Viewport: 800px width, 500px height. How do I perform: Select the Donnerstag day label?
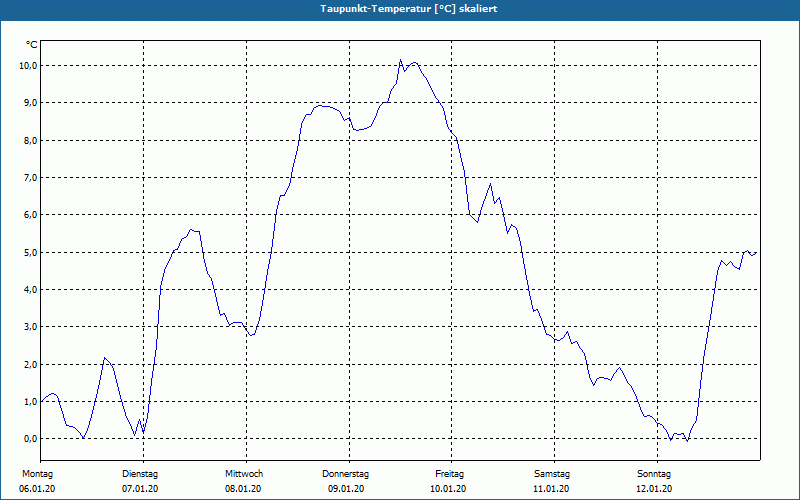point(345,474)
